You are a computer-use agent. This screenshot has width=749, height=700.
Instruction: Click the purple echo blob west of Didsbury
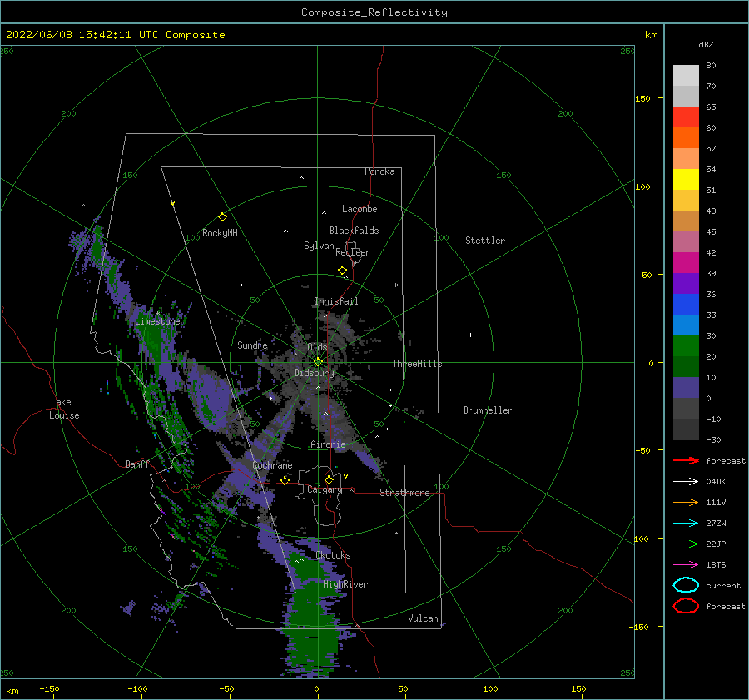tap(209, 395)
